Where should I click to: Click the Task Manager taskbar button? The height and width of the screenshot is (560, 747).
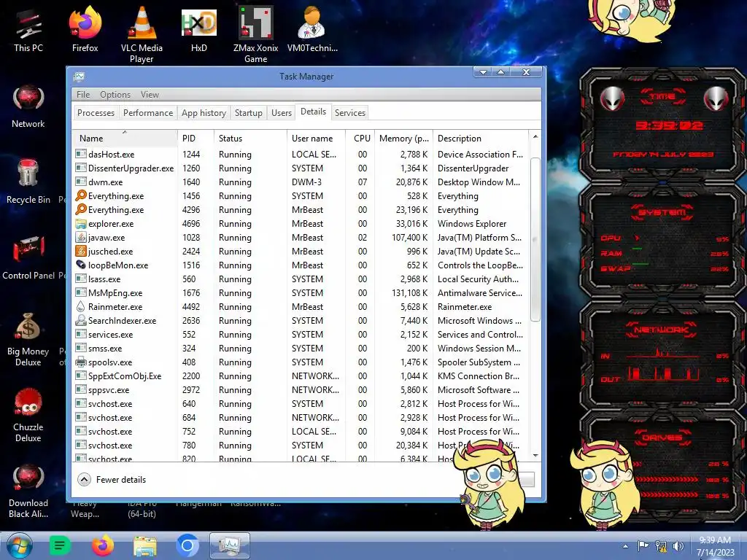tap(230, 545)
